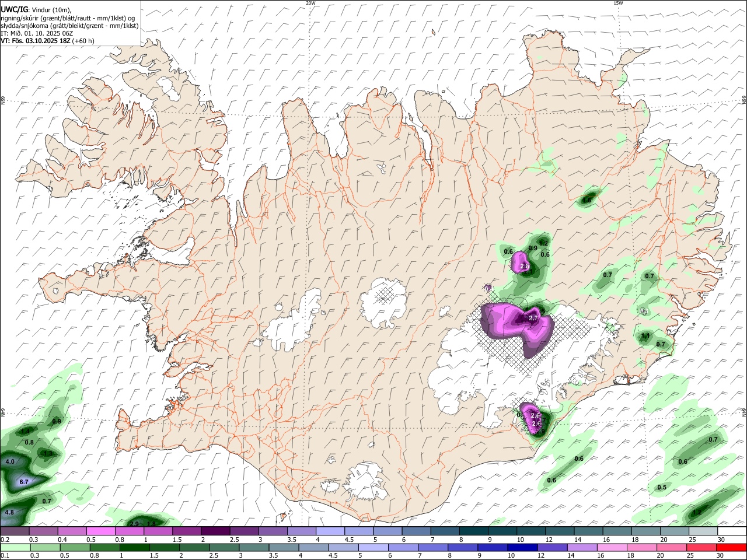Click the IT: Mið. 01. 10. 2025 06Z line
Viewport: 747px width, 560px height.
[x=37, y=33]
